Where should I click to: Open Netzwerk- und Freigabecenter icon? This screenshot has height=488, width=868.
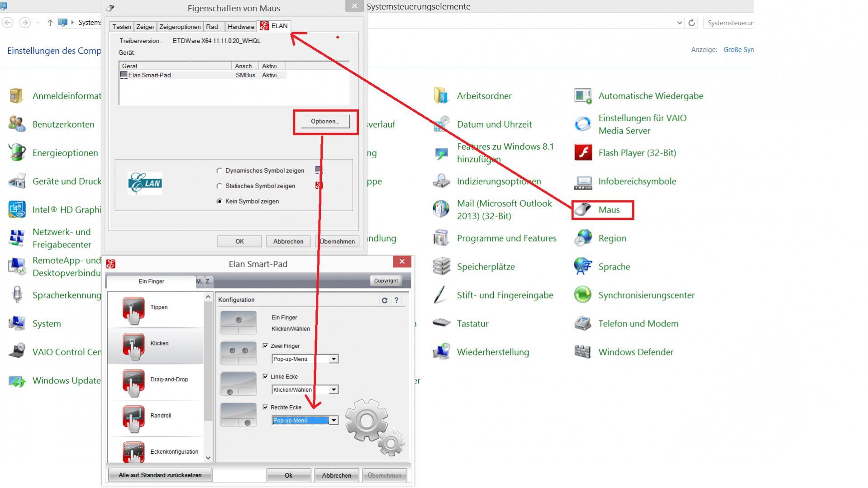click(16, 238)
